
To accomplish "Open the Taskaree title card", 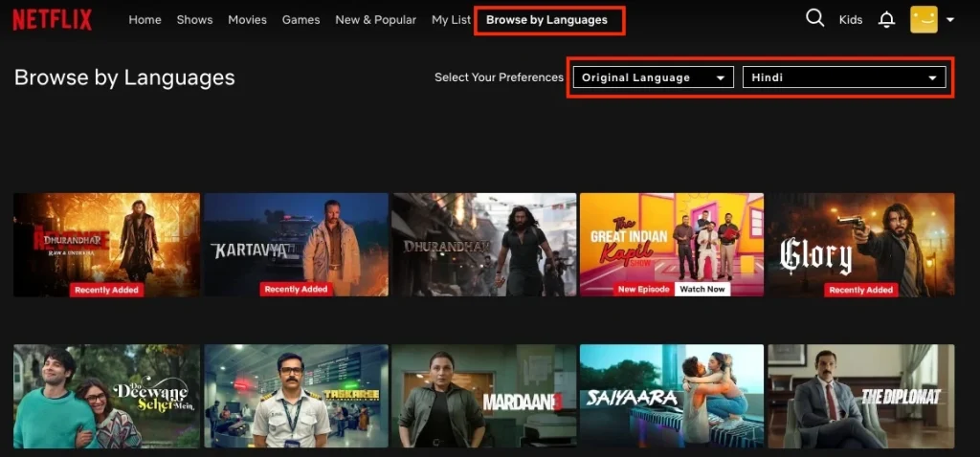I will click(297, 396).
